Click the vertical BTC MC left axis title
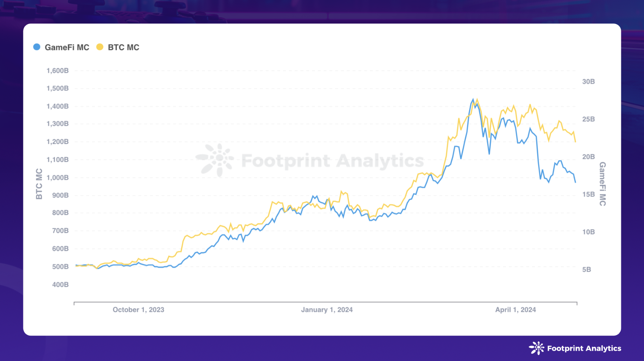This screenshot has width=644, height=361. click(x=39, y=184)
